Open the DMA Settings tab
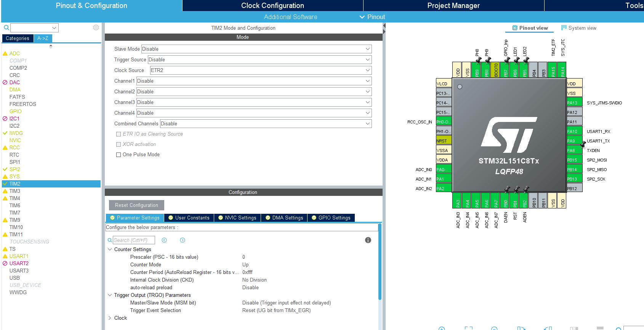 click(284, 218)
